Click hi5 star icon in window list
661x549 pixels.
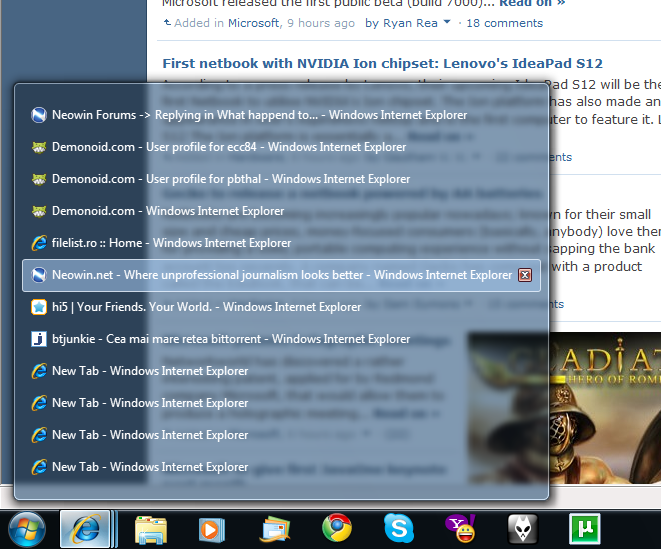(39, 307)
